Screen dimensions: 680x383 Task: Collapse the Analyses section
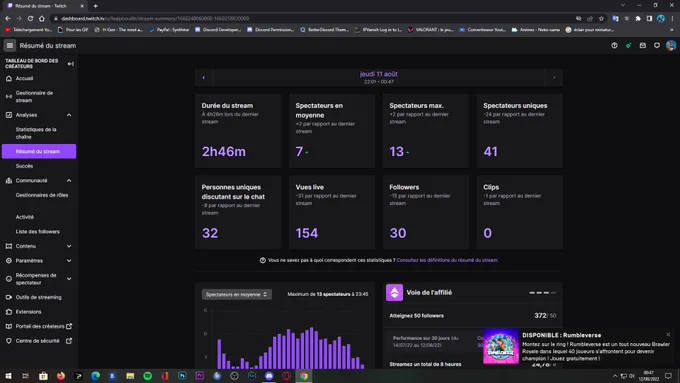pyautogui.click(x=69, y=115)
